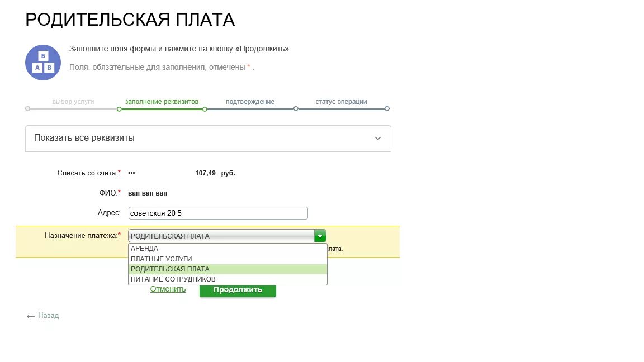Click the progress bar marker at статус операции
The image size is (644, 362).
(387, 109)
